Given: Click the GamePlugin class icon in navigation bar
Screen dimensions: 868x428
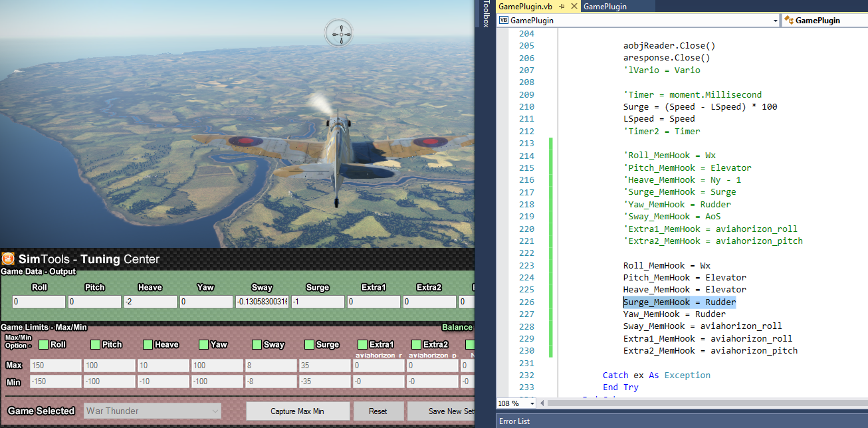Looking at the screenshot, I should 788,21.
